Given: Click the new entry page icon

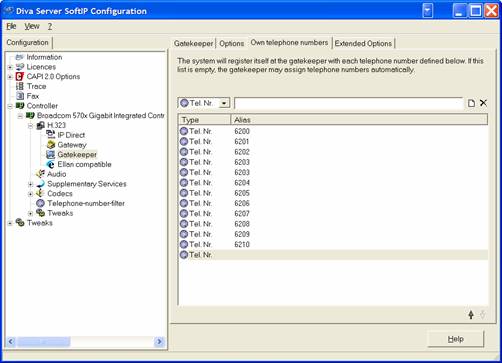Looking at the screenshot, I should 471,103.
